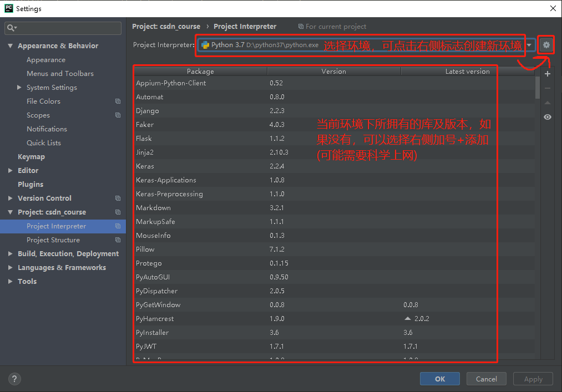
Task: Click the help question mark icon
Action: [x=14, y=379]
